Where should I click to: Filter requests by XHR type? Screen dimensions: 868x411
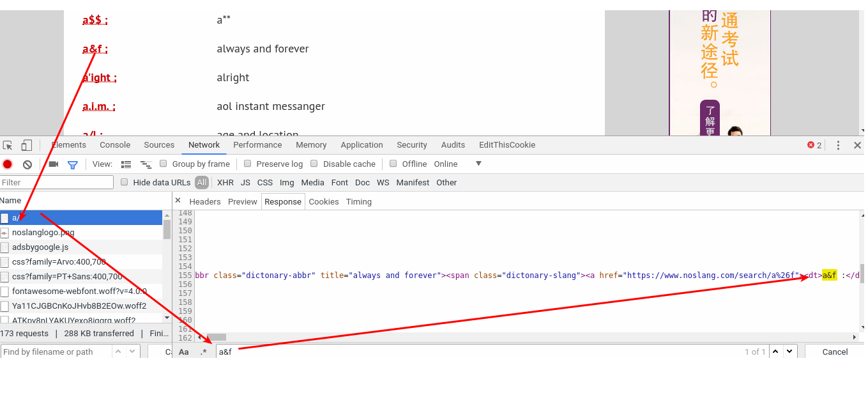pos(225,182)
